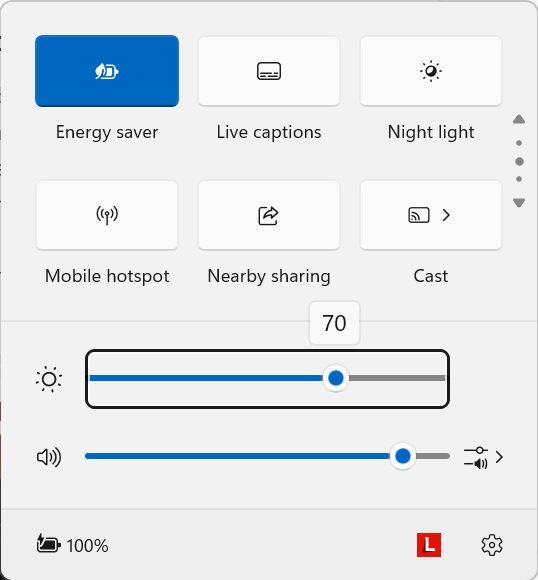The image size is (538, 580).
Task: Toggle Night light on
Action: pyautogui.click(x=431, y=71)
